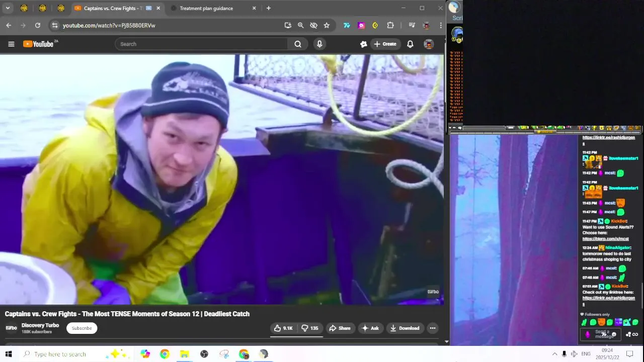
Task: Go back in Chrome
Action: point(9,25)
